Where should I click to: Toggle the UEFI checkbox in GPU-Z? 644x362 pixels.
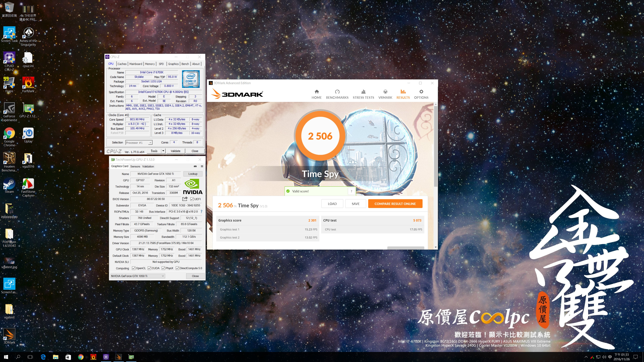click(192, 199)
